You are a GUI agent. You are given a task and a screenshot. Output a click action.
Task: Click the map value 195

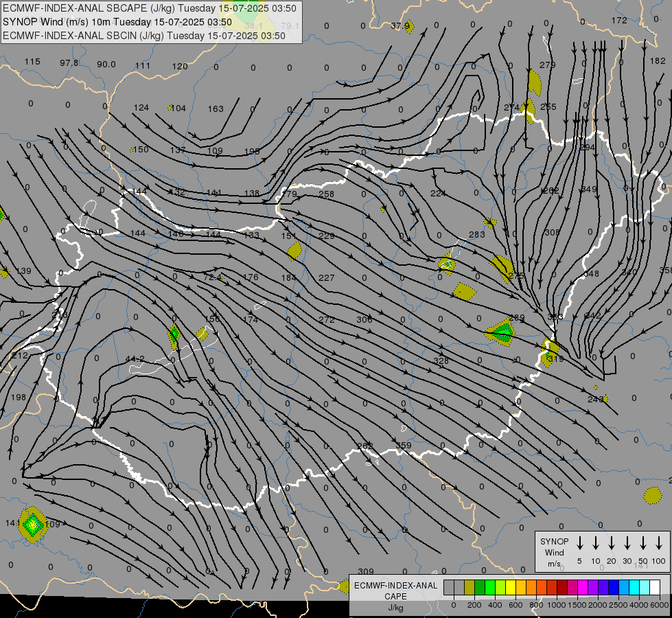click(252, 151)
